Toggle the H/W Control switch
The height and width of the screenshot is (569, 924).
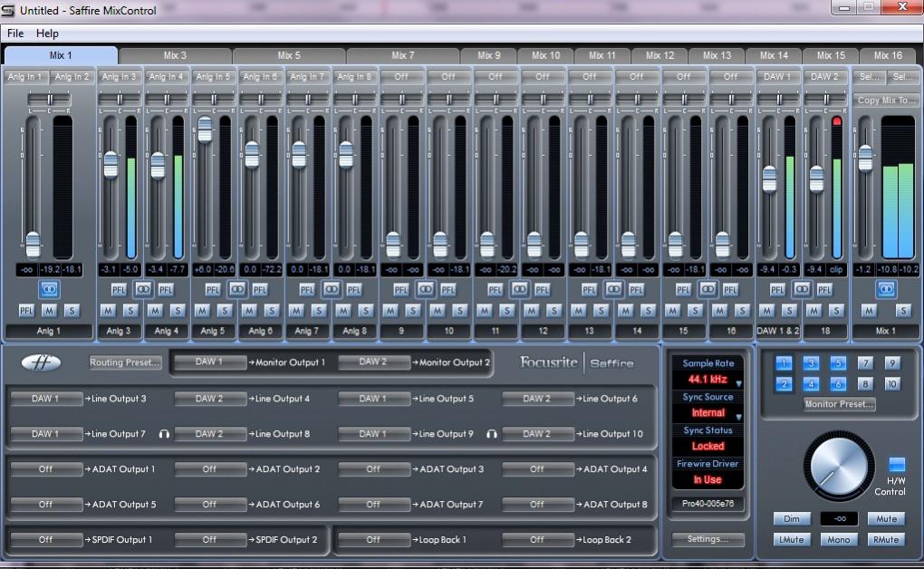pos(896,465)
